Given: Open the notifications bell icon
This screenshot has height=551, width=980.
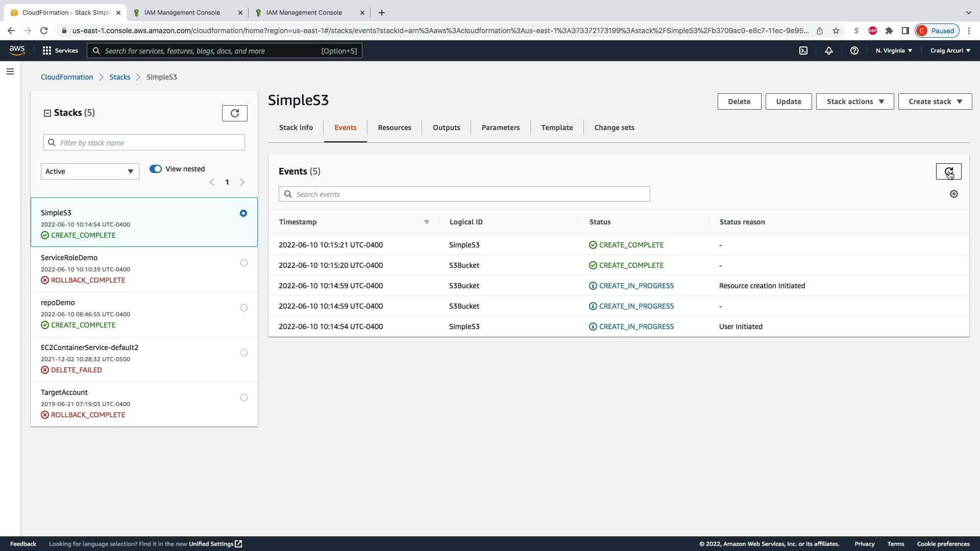Looking at the screenshot, I should pos(829,51).
